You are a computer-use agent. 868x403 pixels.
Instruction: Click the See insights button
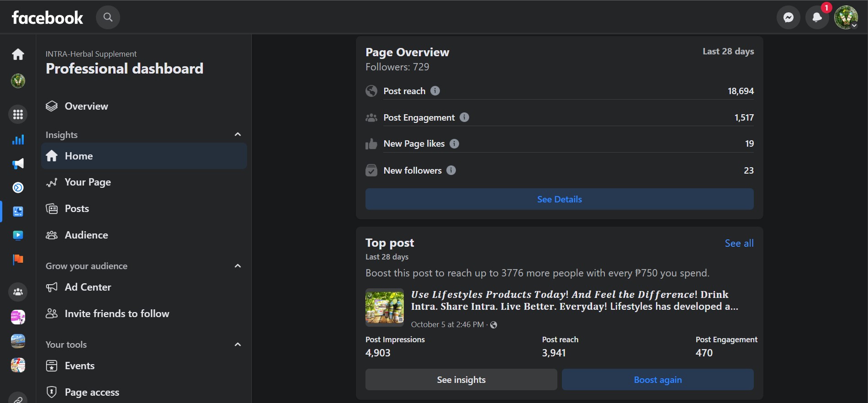(461, 380)
